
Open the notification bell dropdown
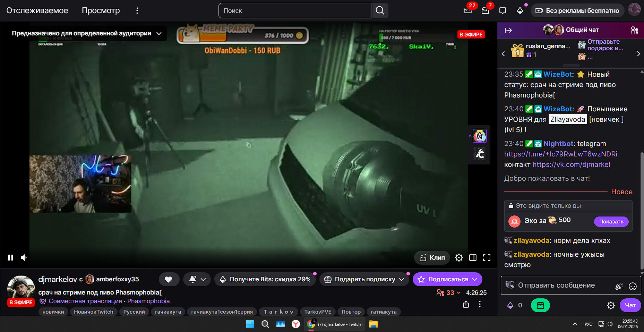coord(197,279)
